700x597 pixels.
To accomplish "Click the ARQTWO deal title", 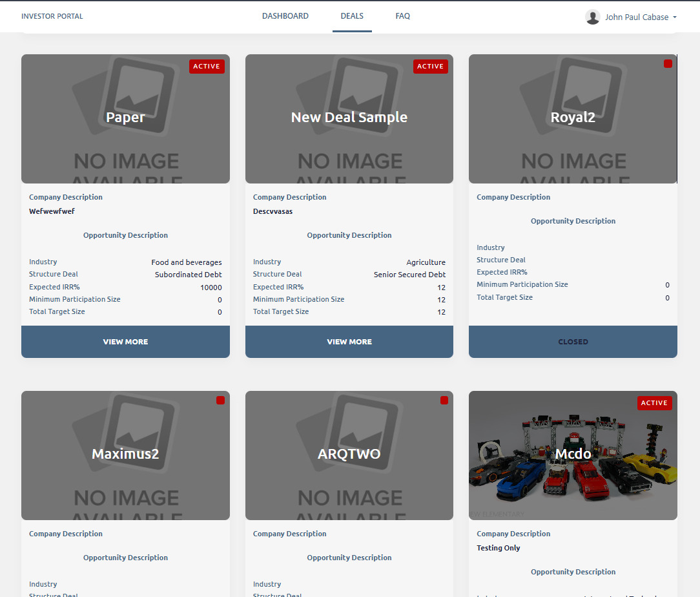I will click(349, 454).
